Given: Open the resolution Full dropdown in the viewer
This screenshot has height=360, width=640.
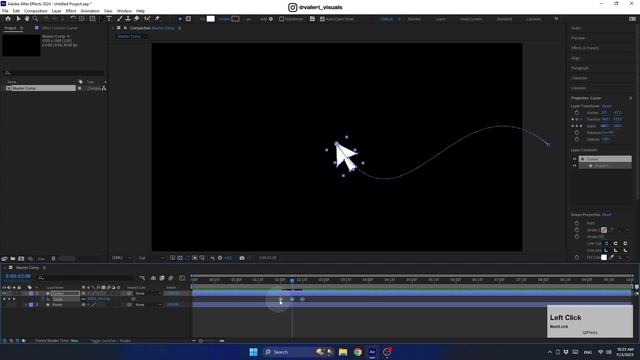Looking at the screenshot, I should [151, 258].
